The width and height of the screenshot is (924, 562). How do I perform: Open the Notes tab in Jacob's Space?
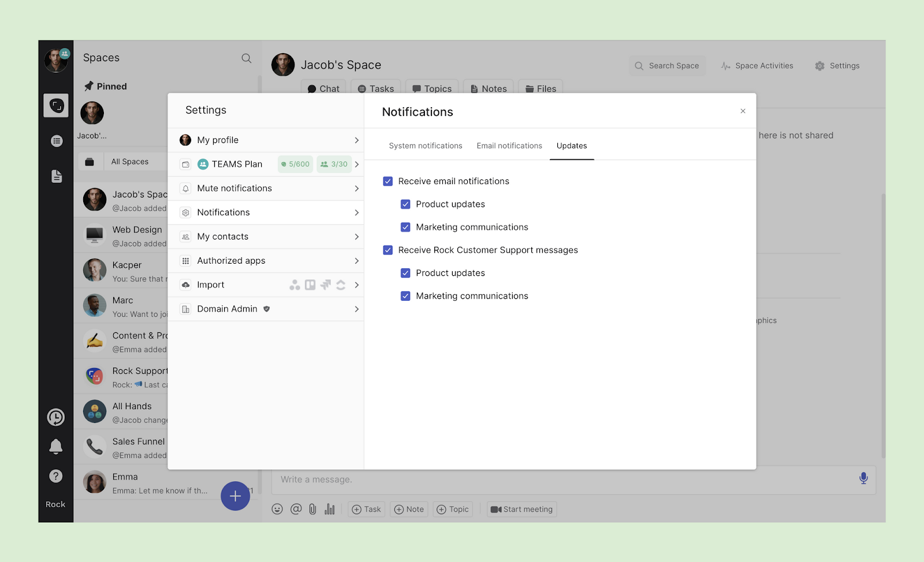point(489,88)
